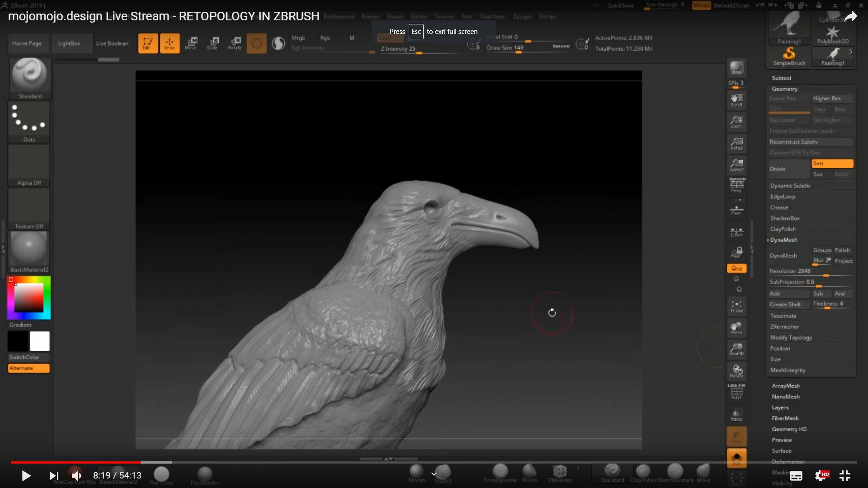Click the Frame view icon
This screenshot has width=868, height=488.
(736, 306)
